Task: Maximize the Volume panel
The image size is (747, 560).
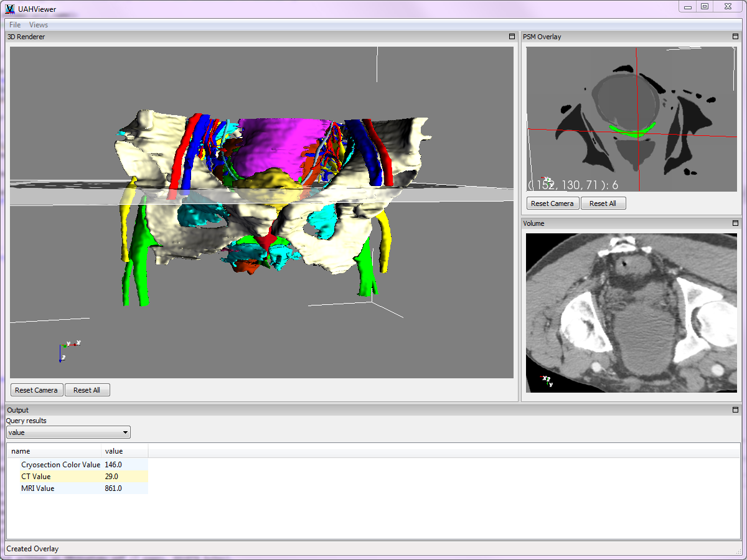Action: pyautogui.click(x=735, y=223)
